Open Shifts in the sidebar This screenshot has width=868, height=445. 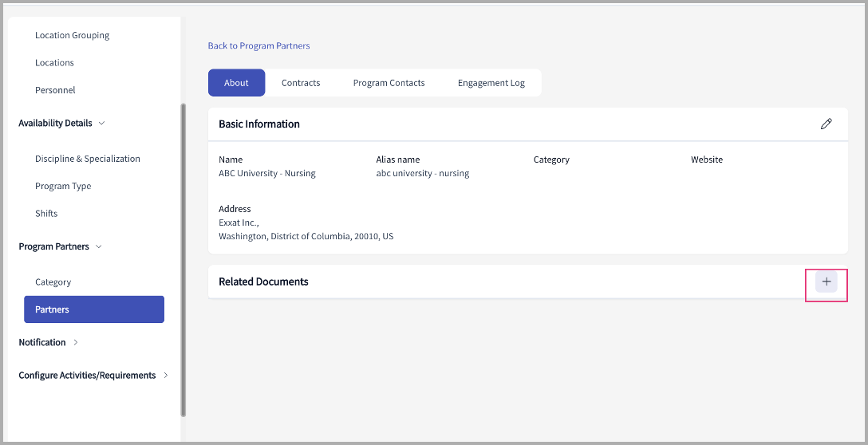coord(46,214)
